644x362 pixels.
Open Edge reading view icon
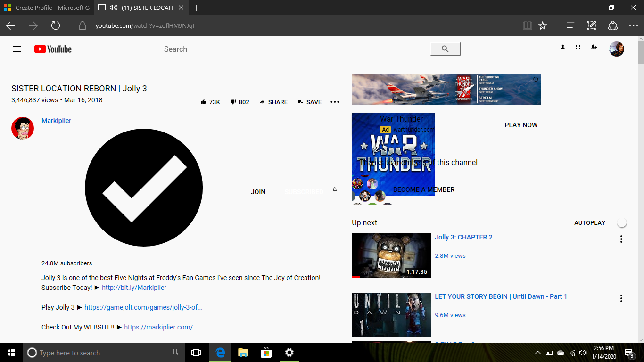click(x=528, y=25)
